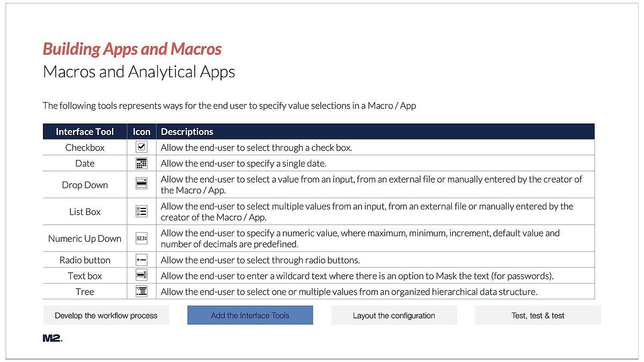Click the Tree tool icon
This screenshot has height=362, width=644.
tap(142, 292)
